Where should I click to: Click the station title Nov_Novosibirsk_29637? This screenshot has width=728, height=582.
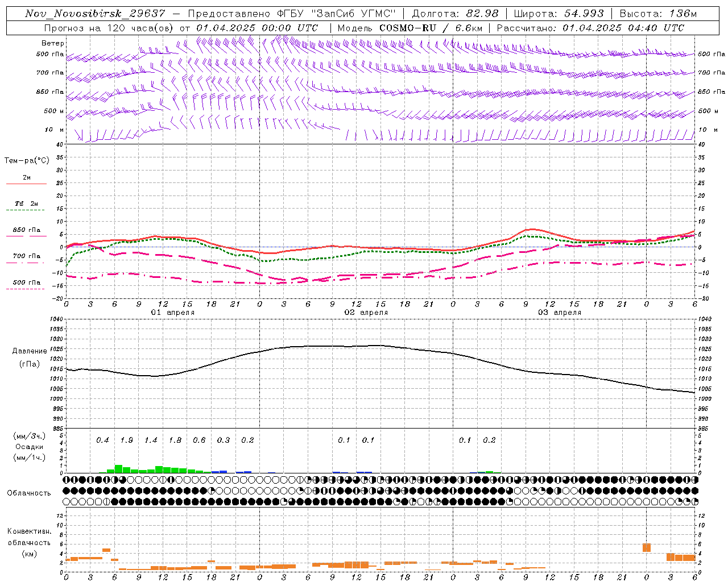click(96, 14)
